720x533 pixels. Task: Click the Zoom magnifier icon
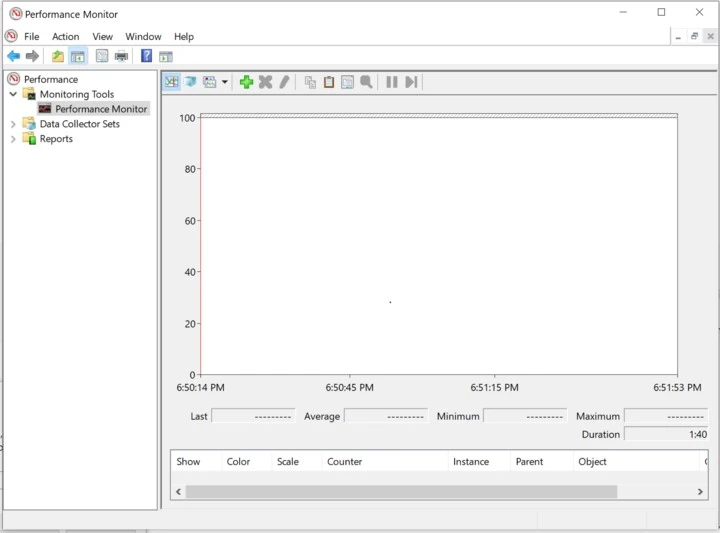tap(366, 82)
